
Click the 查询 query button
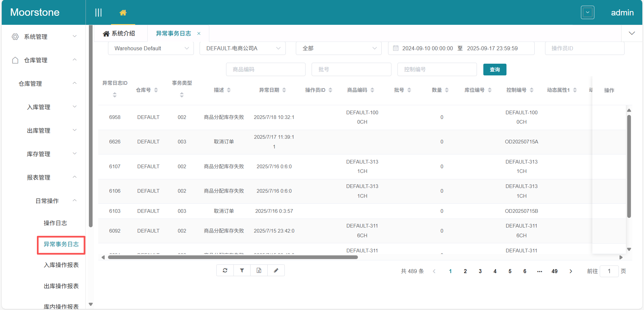495,69
